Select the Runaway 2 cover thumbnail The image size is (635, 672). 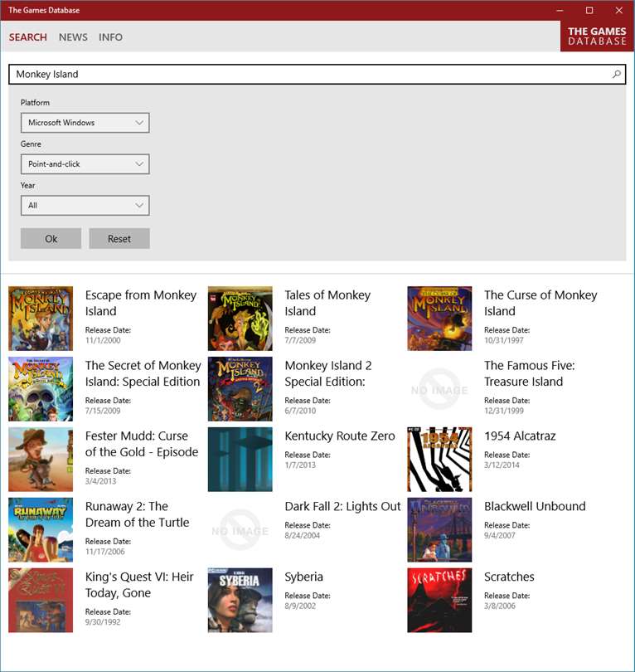pos(41,529)
